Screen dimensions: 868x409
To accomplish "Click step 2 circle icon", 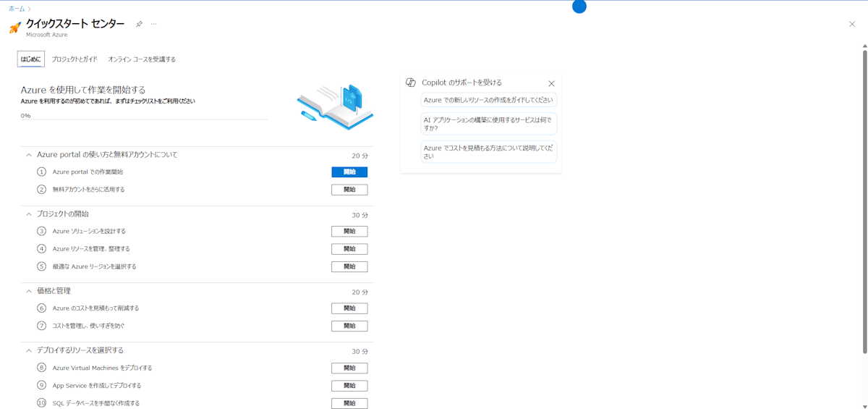I will tap(41, 190).
